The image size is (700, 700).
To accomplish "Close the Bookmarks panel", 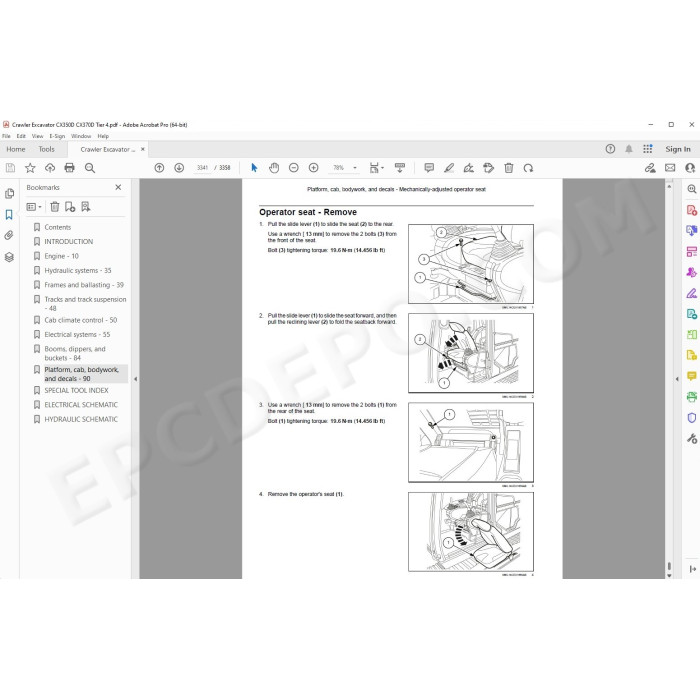I will pyautogui.click(x=118, y=188).
